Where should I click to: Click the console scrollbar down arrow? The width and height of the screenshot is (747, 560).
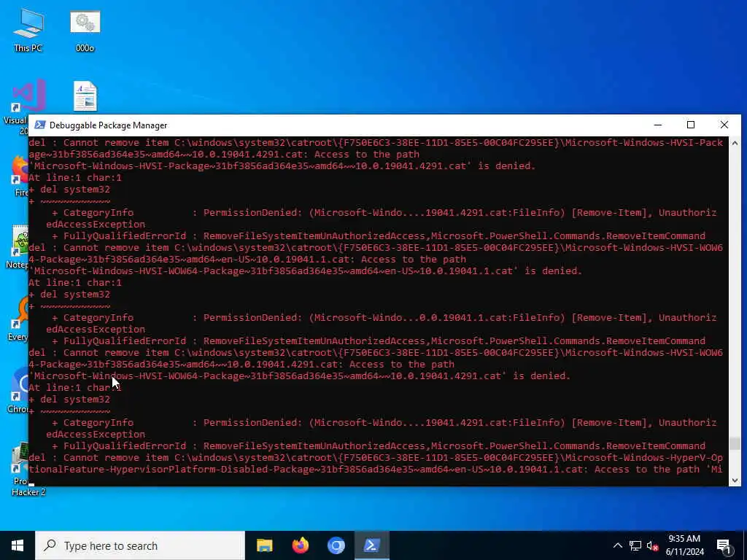click(735, 480)
